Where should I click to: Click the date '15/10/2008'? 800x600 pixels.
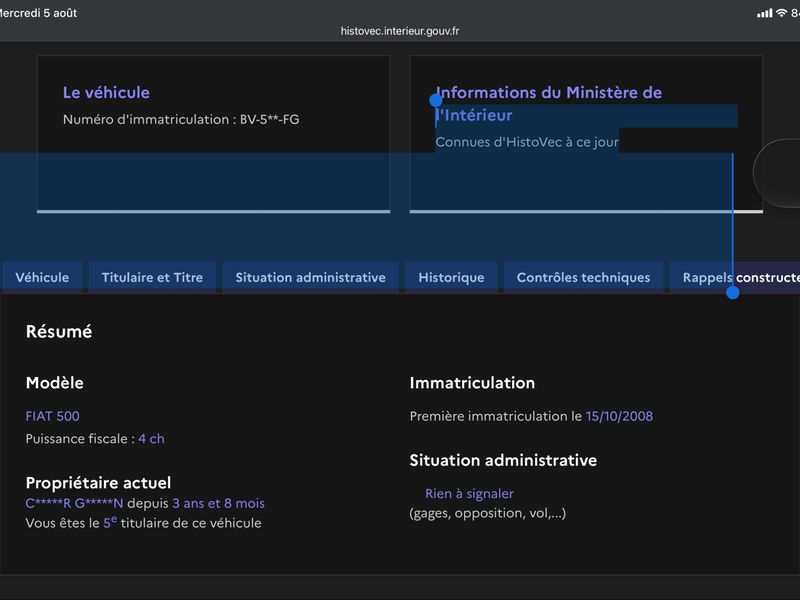619,416
